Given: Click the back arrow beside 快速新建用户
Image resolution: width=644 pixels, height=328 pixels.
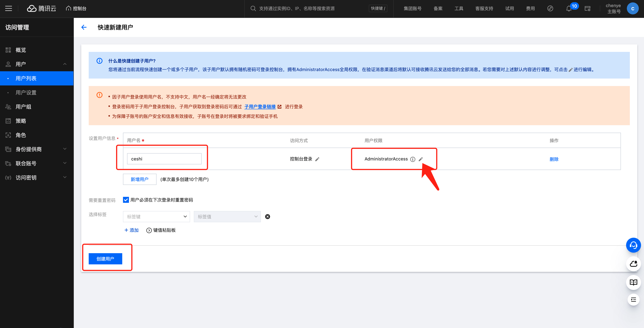Looking at the screenshot, I should (84, 27).
